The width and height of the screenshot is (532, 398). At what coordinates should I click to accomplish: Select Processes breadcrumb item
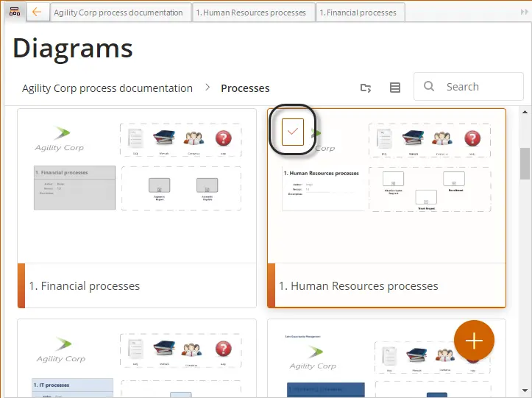pyautogui.click(x=245, y=88)
